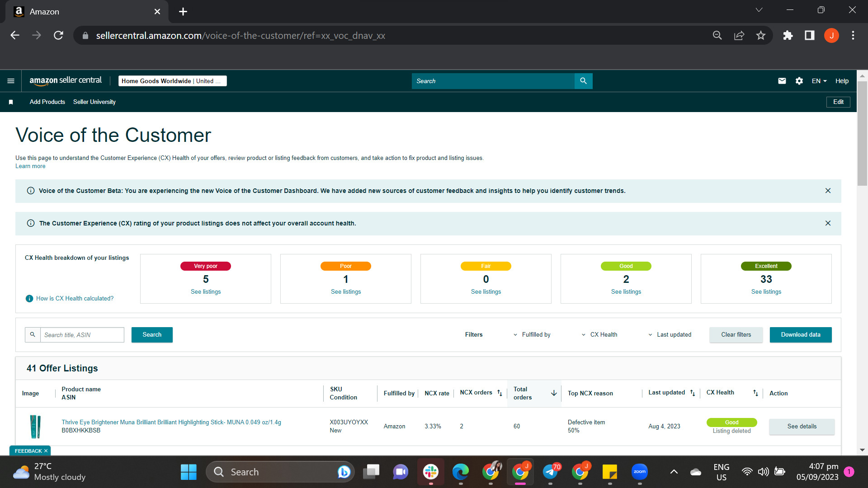Image resolution: width=868 pixels, height=488 pixels.
Task: Click the info icon next to CX Health calculated
Action: click(29, 299)
